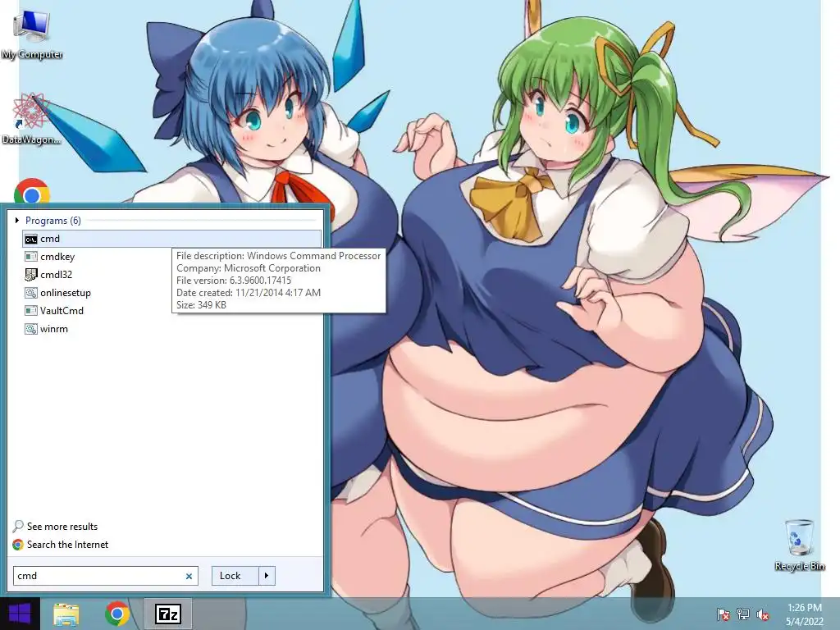Click the Chrome icon beside Search the Internet
The height and width of the screenshot is (630, 840).
pyautogui.click(x=18, y=545)
